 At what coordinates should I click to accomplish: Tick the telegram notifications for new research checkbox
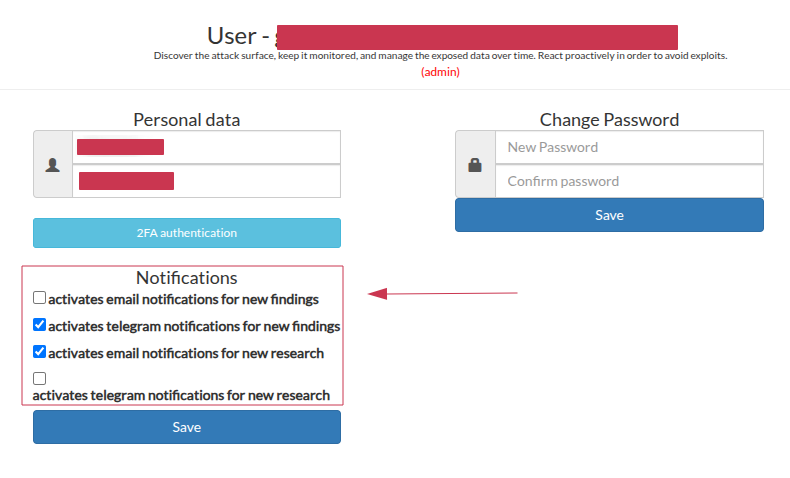(x=39, y=378)
